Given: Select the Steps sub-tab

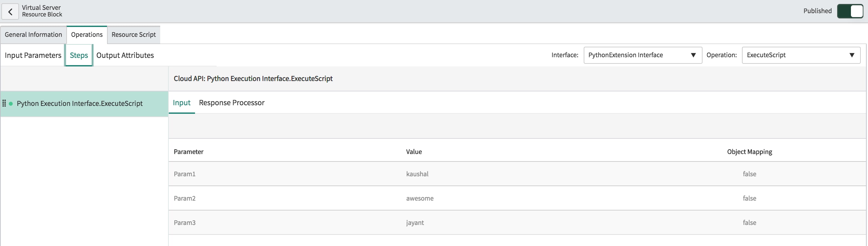Looking at the screenshot, I should (x=79, y=55).
